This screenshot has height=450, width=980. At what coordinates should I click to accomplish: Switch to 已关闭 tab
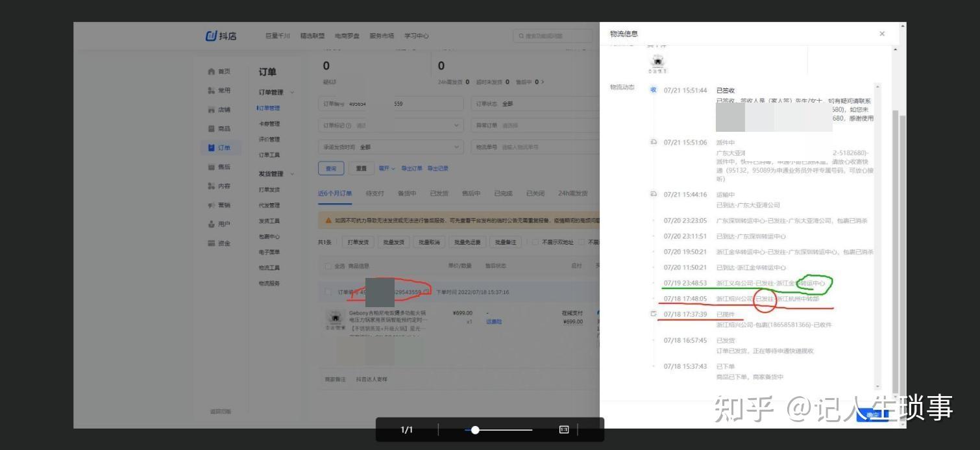click(x=535, y=194)
